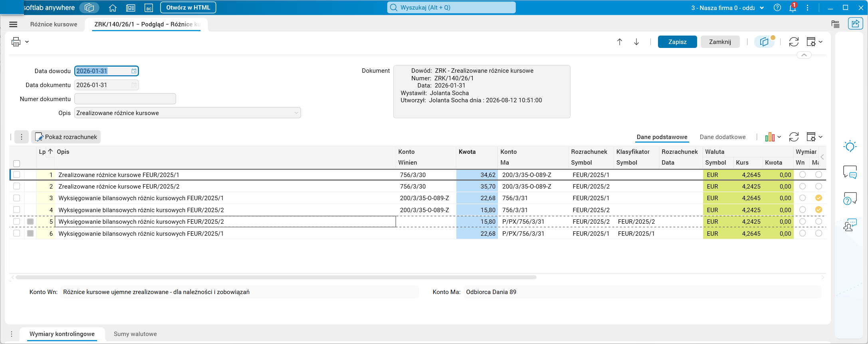
Task: Click the grid columns scroll arrow
Action: 822,157
